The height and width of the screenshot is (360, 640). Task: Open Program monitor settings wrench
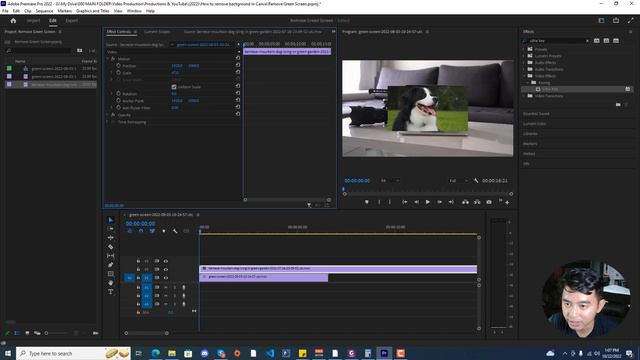(x=476, y=180)
